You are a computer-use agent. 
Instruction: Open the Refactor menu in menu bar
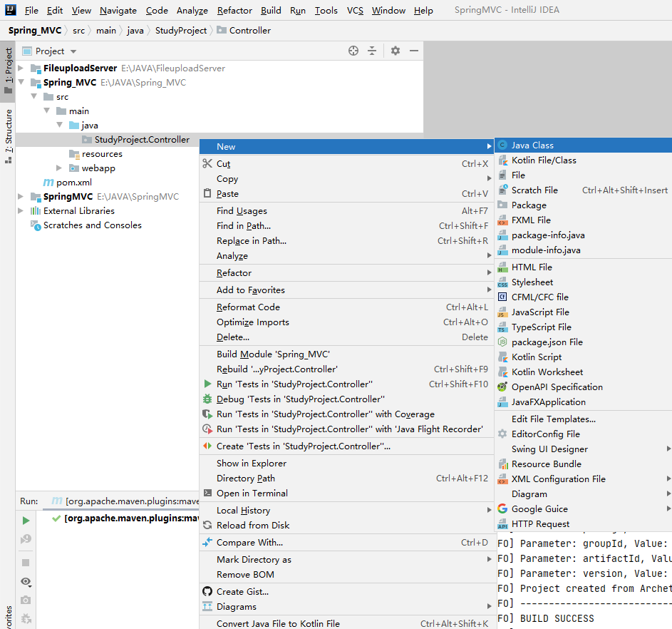click(x=234, y=11)
